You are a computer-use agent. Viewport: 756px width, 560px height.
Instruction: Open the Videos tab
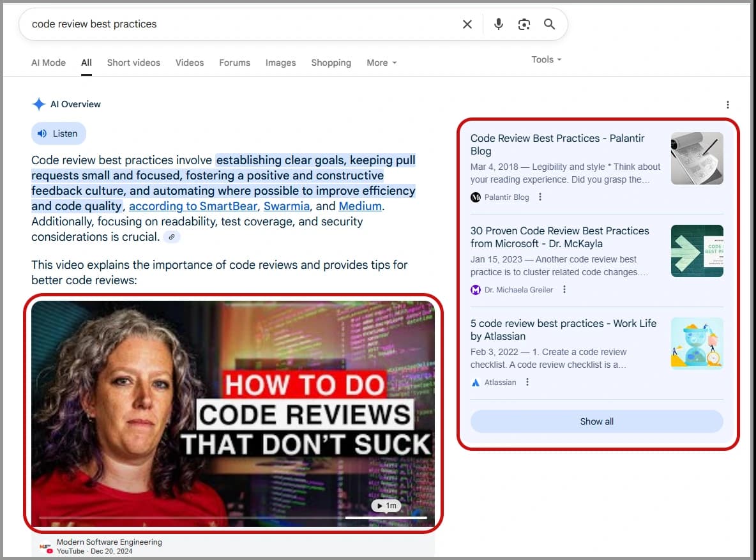pos(190,63)
